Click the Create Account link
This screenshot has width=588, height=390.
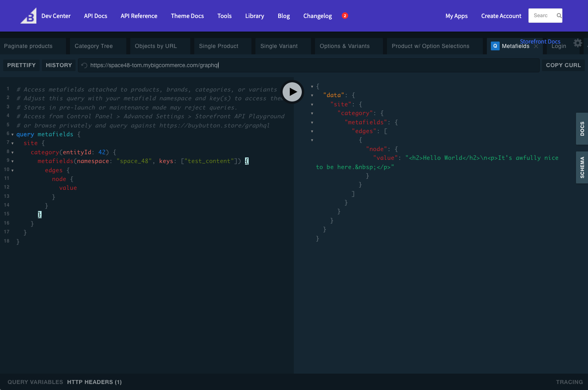(x=501, y=16)
